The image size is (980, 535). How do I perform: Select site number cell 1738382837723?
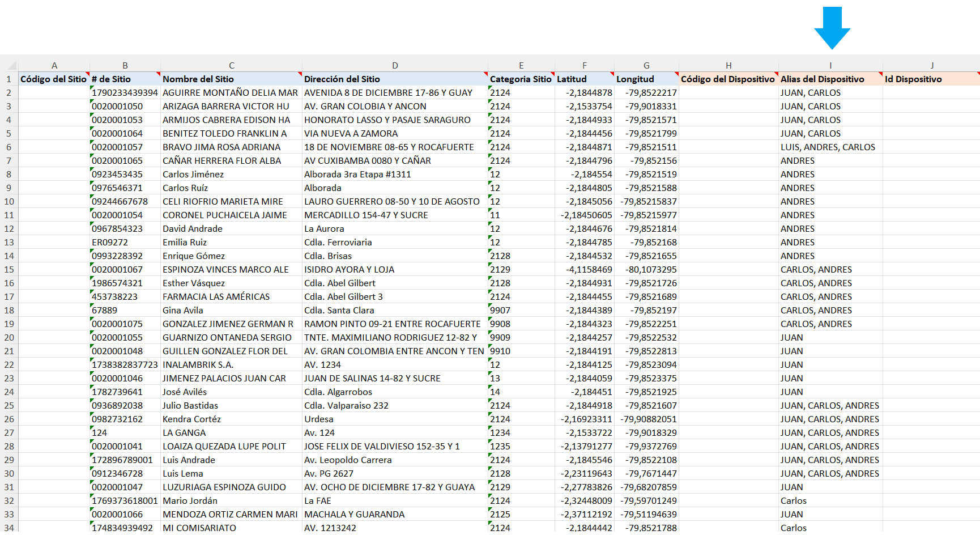click(x=125, y=364)
